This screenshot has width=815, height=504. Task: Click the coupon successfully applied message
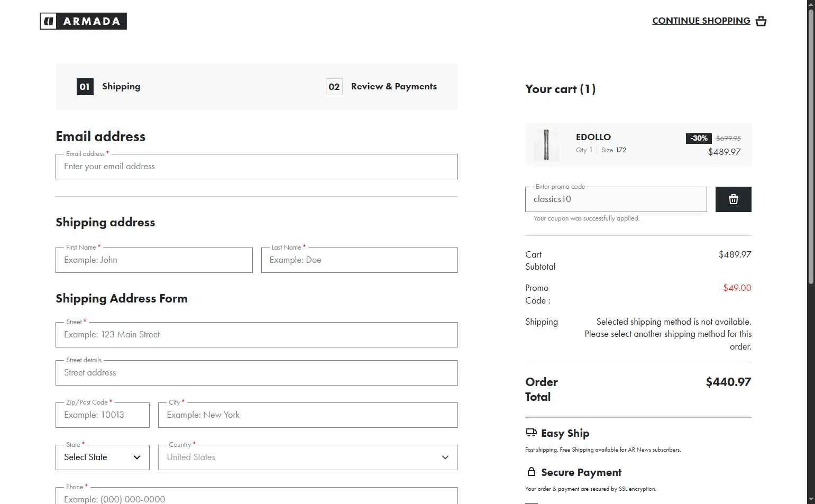point(587,218)
